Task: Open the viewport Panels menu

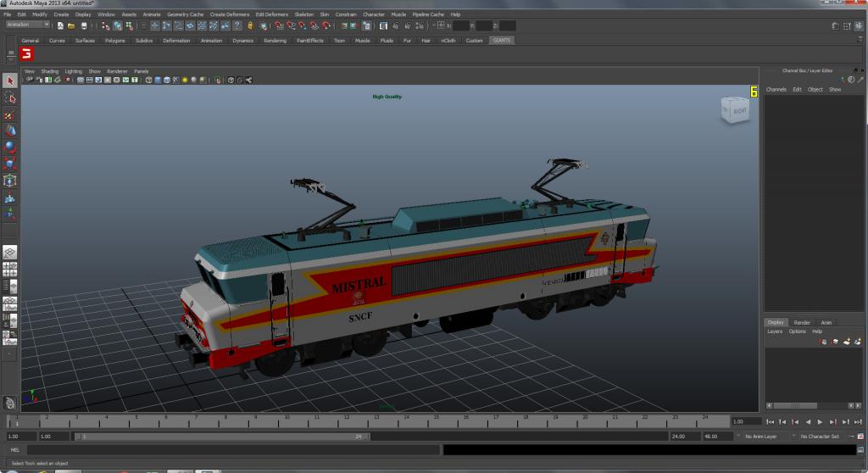Action: point(142,71)
